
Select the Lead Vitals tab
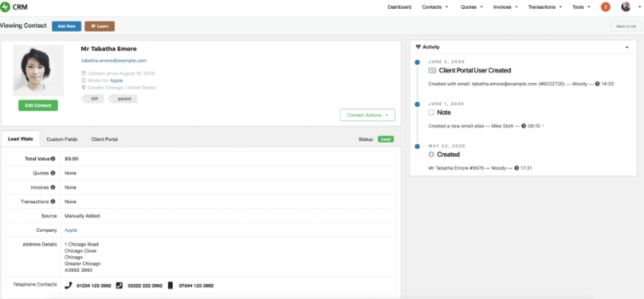(21, 140)
